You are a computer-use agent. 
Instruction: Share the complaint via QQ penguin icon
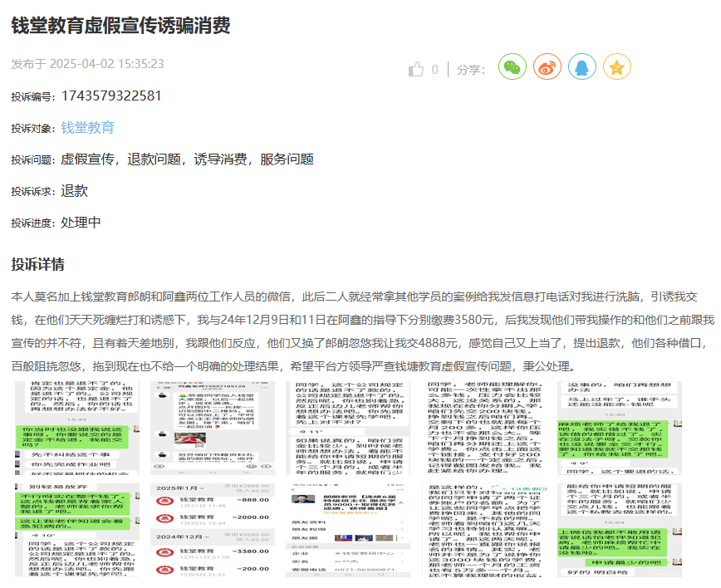pyautogui.click(x=582, y=66)
